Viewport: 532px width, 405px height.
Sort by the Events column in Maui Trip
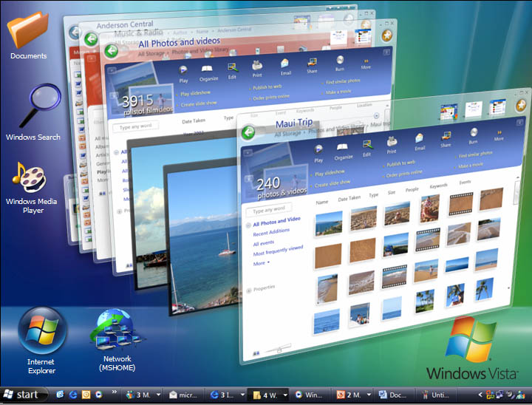coord(465,182)
